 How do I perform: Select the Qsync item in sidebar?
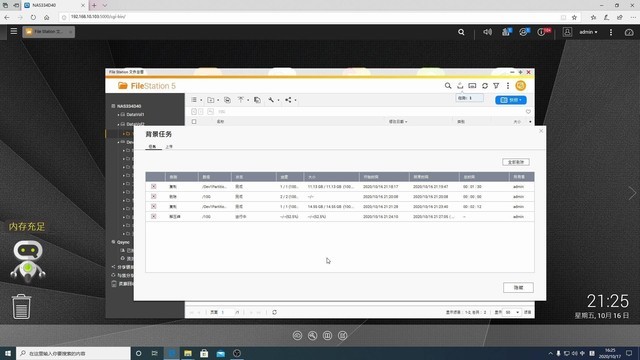tap(123, 242)
